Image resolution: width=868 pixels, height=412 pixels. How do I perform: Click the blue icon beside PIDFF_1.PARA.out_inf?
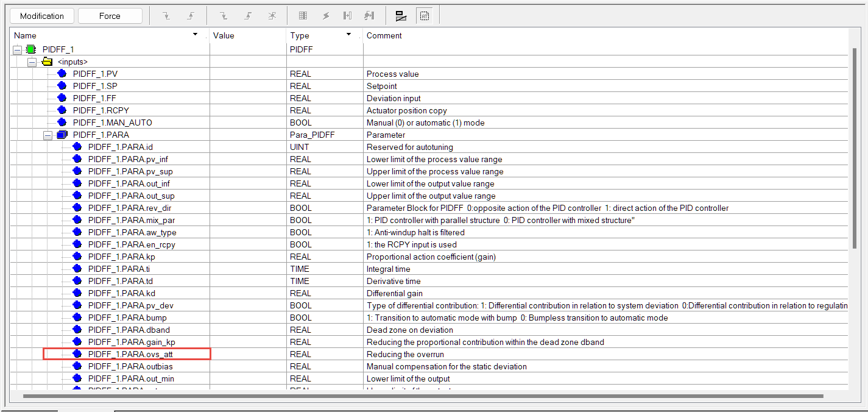click(77, 183)
